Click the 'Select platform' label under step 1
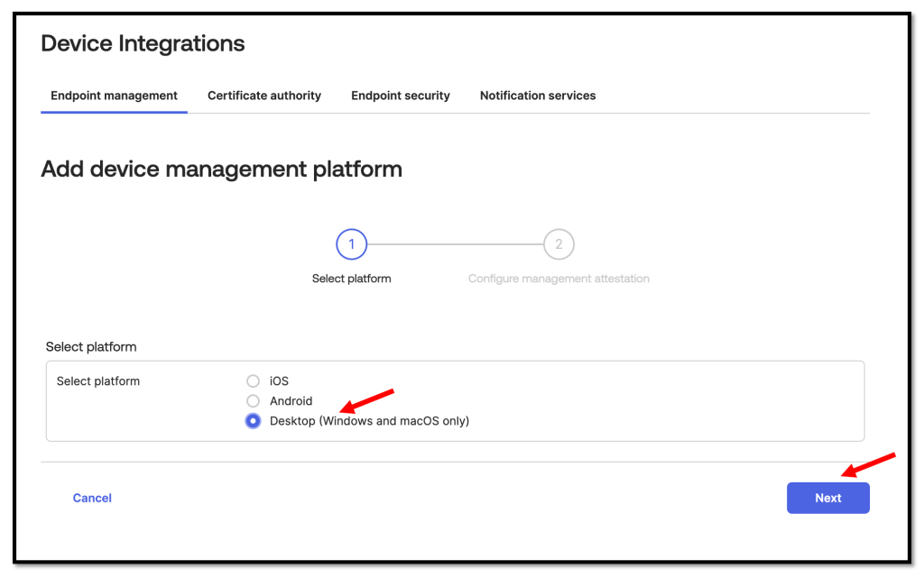 pos(351,279)
